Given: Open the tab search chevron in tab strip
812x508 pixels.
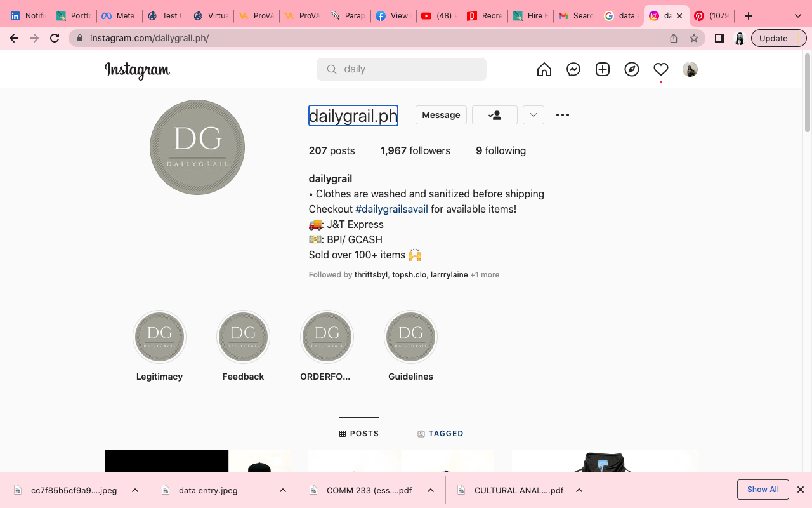Looking at the screenshot, I should point(798,16).
